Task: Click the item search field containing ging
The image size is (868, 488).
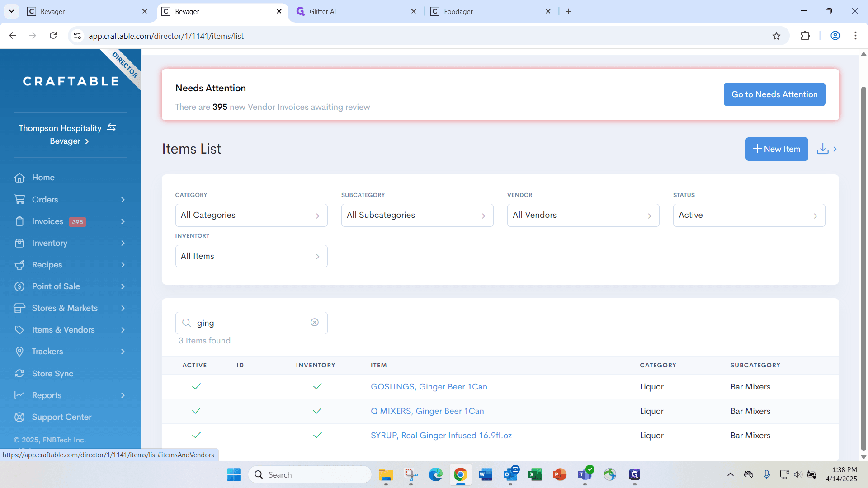Action: [x=251, y=323]
